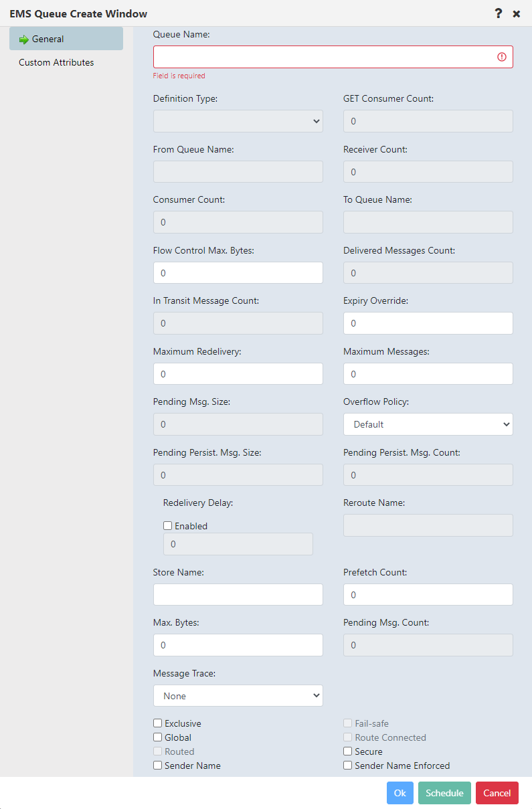The width and height of the screenshot is (532, 809).
Task: Toggle the Global checkbox
Action: [157, 737]
